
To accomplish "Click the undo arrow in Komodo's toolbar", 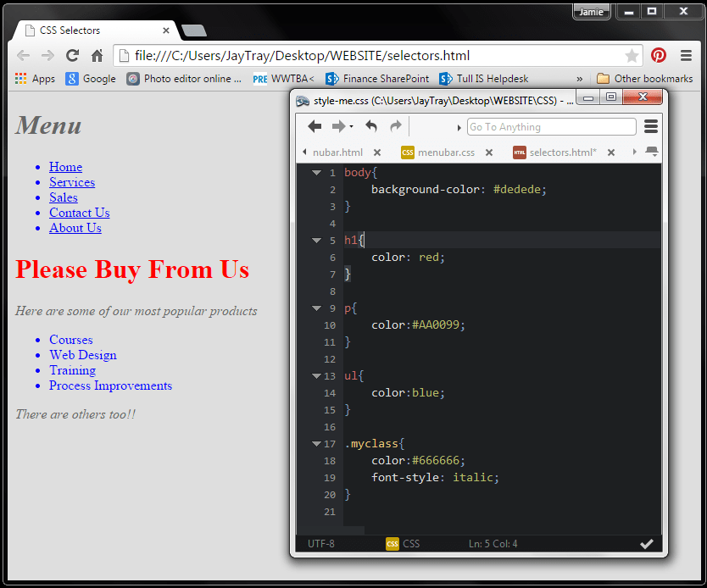I will (x=370, y=125).
